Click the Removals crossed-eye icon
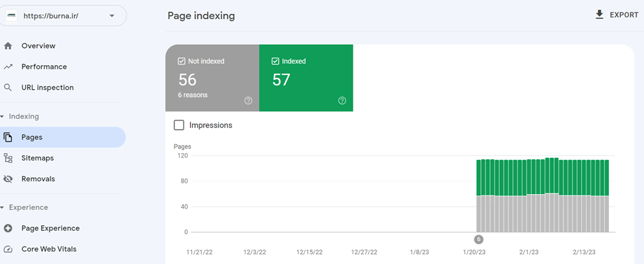The image size is (644, 264). (8, 179)
